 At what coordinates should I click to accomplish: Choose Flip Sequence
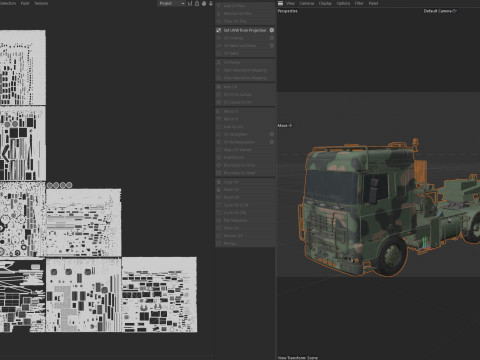click(245, 220)
